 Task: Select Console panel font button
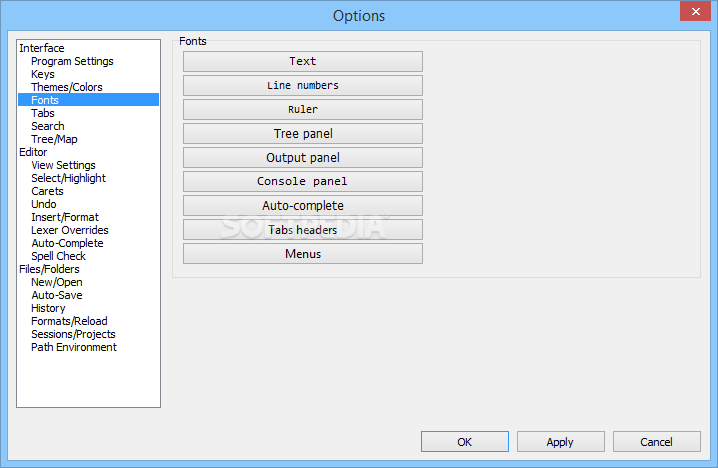(x=302, y=182)
